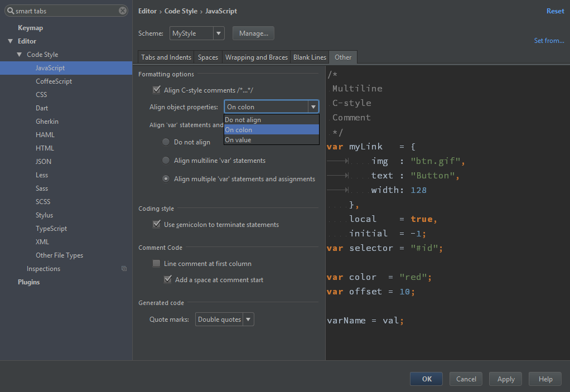The image size is (570, 392).
Task: Choose 'Do not align' from dropdown list
Action: [x=272, y=119]
